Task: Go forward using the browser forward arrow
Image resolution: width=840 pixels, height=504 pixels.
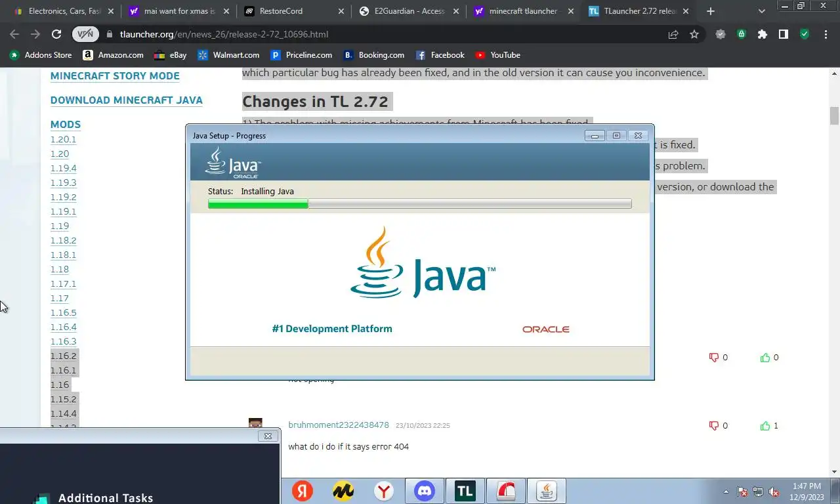Action: click(35, 34)
